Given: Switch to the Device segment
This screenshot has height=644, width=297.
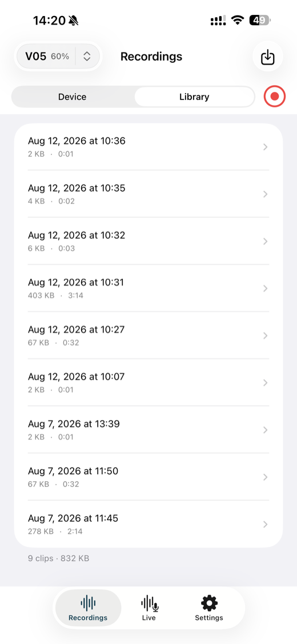Looking at the screenshot, I should [x=73, y=97].
